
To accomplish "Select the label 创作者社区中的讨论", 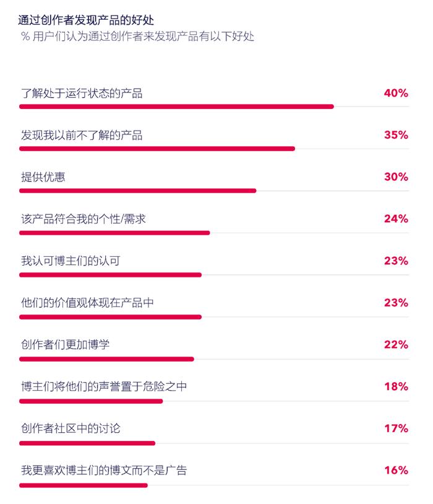I will coord(71,428).
